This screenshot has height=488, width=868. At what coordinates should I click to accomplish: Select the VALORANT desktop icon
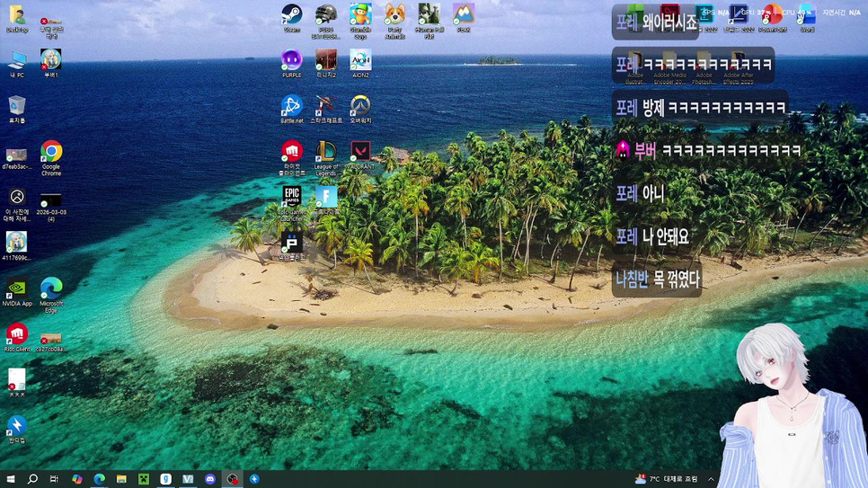click(x=360, y=151)
